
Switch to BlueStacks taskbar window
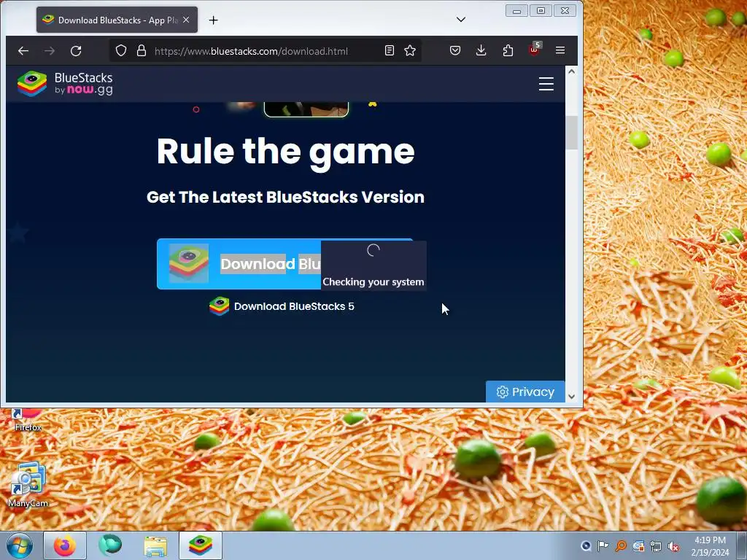point(201,545)
